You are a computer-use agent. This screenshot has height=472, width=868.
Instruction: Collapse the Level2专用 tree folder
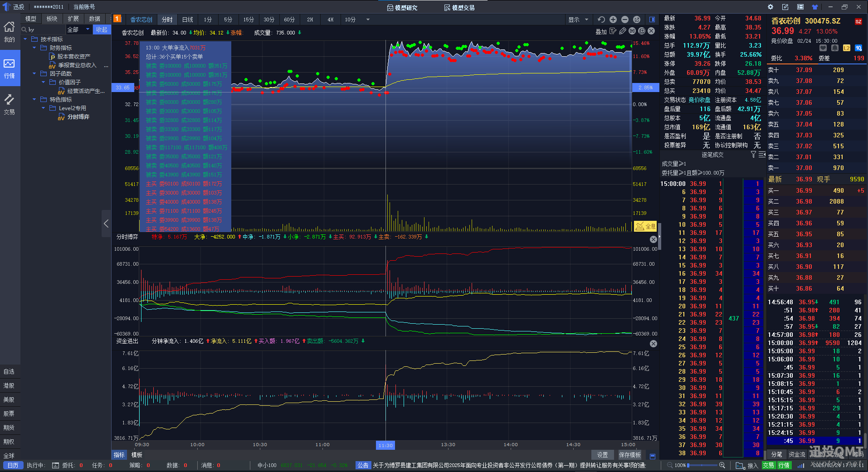tap(43, 108)
